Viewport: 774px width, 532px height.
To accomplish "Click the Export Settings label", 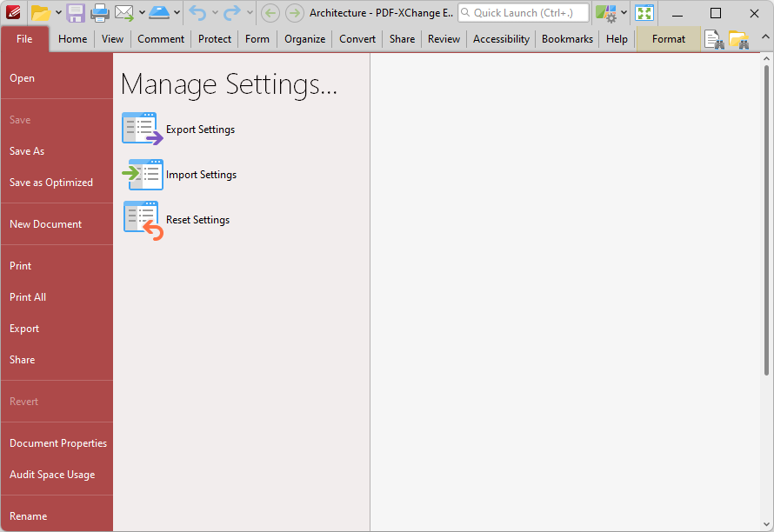I will click(200, 130).
